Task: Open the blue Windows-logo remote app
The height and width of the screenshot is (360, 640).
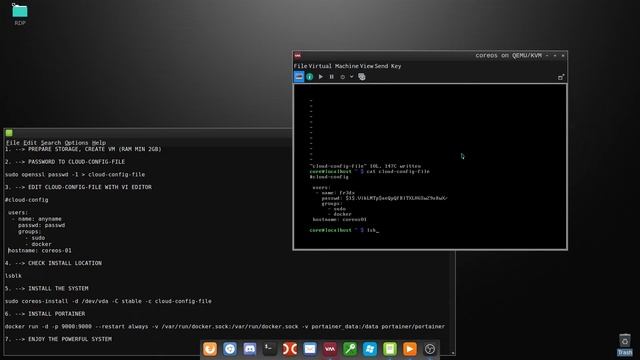Action: click(x=370, y=349)
